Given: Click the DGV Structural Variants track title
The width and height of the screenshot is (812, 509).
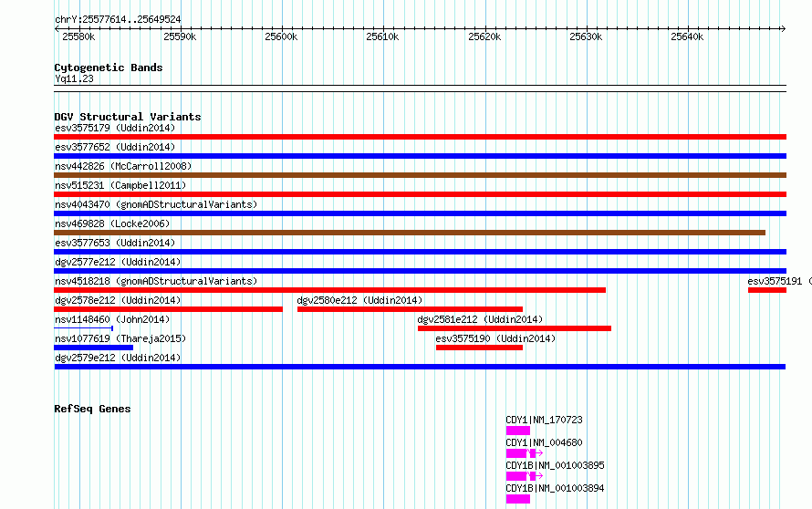Looking at the screenshot, I should (128, 117).
